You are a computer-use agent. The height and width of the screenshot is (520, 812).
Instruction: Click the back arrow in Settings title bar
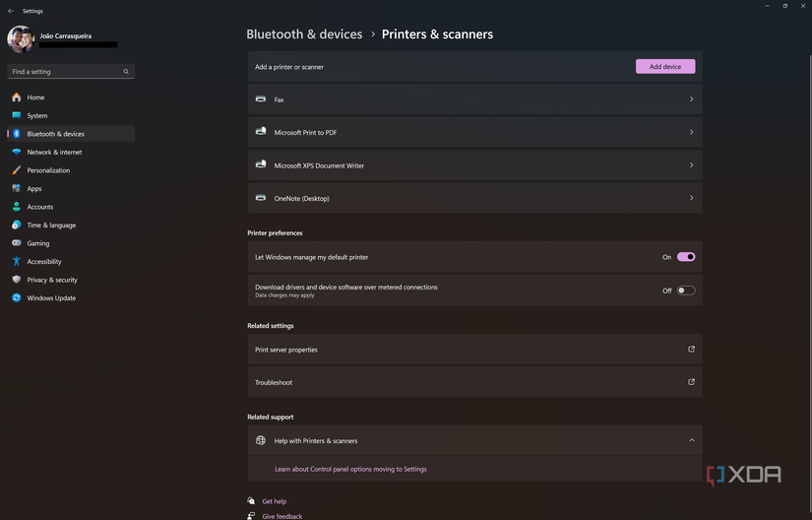(11, 11)
